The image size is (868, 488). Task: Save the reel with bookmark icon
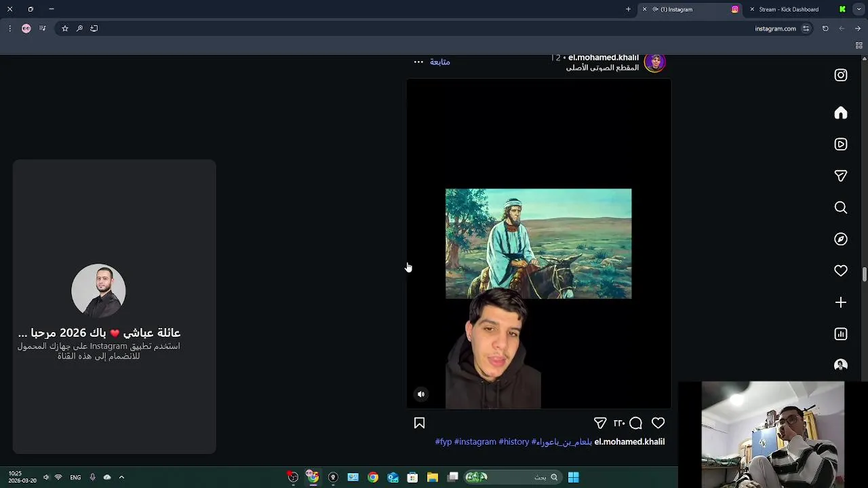(419, 423)
